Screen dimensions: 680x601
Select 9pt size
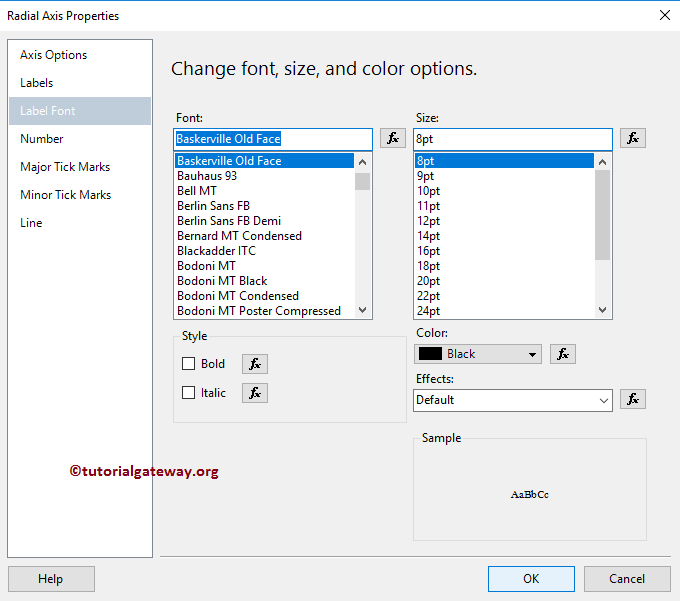coord(504,176)
